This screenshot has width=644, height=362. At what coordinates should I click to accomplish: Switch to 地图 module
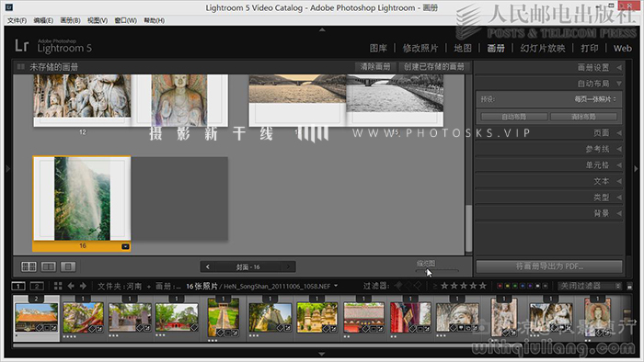coord(463,48)
